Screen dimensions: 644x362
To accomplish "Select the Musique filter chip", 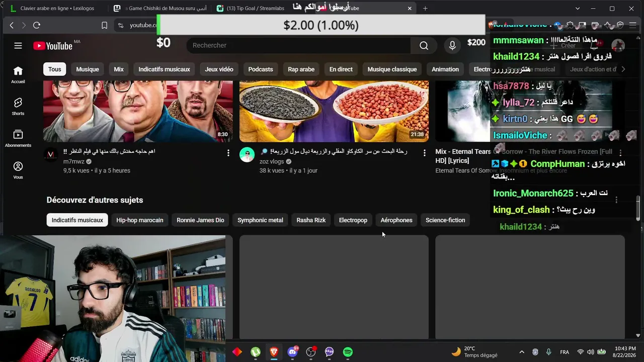I will (x=88, y=69).
